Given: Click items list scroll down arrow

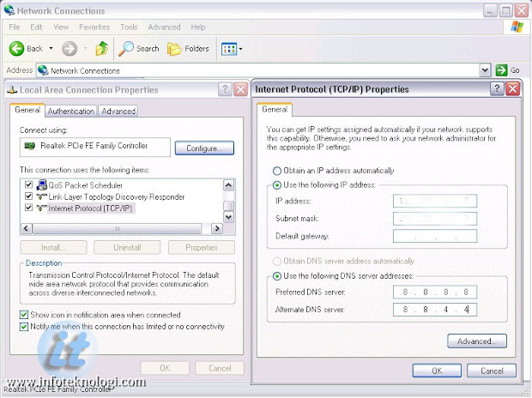Looking at the screenshot, I should [229, 217].
